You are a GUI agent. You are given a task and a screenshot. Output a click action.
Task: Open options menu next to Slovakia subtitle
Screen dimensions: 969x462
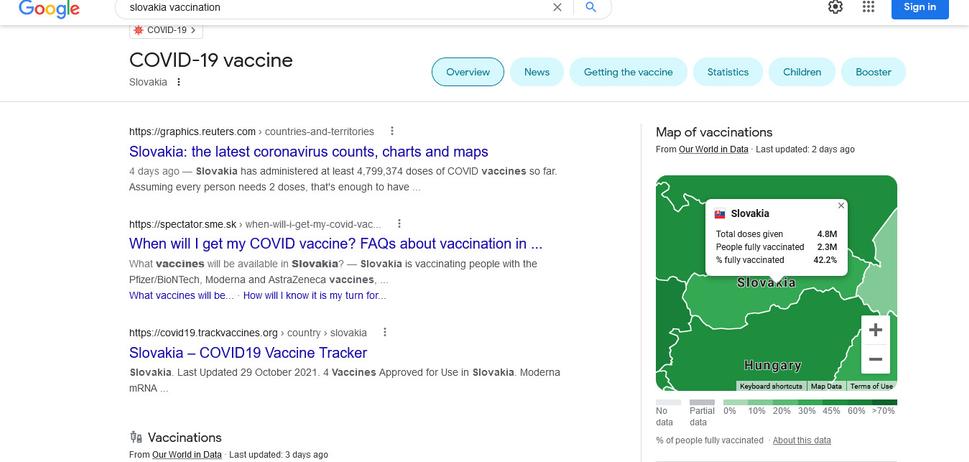179,82
